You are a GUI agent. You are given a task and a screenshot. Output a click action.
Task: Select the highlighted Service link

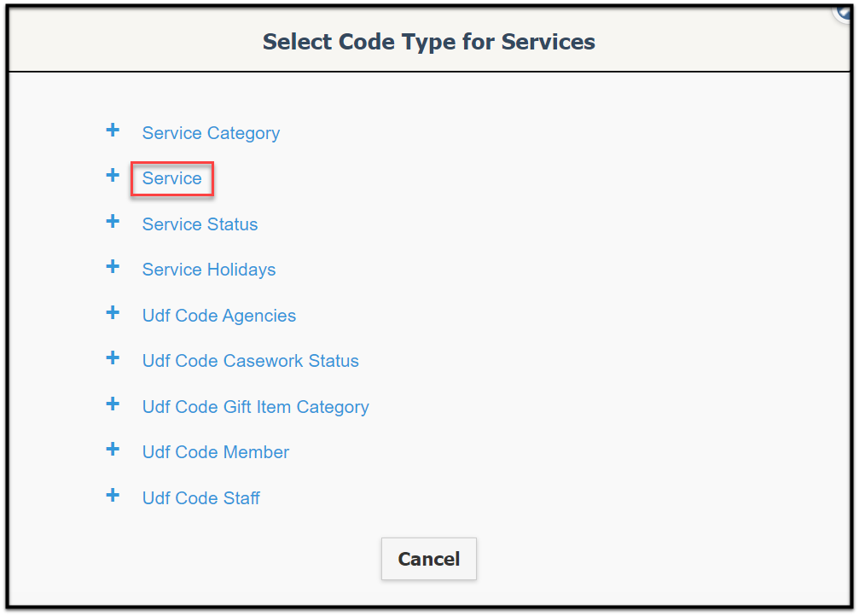pos(172,178)
